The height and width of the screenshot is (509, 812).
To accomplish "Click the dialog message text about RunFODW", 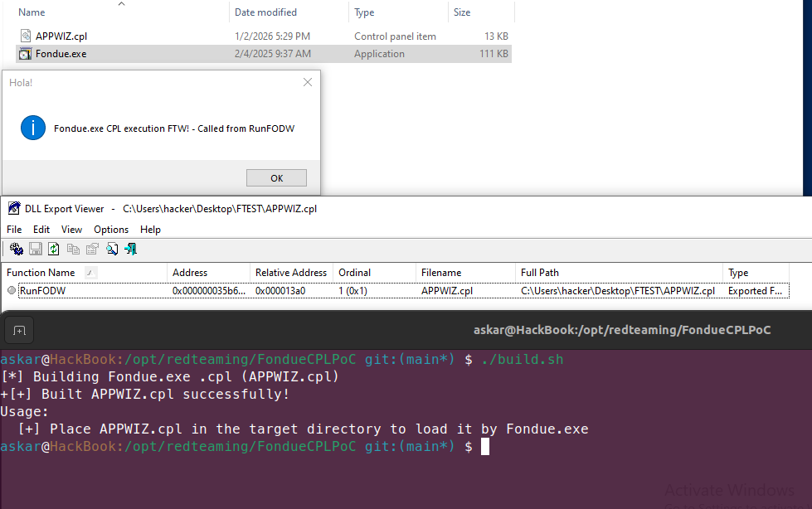I will tap(174, 128).
